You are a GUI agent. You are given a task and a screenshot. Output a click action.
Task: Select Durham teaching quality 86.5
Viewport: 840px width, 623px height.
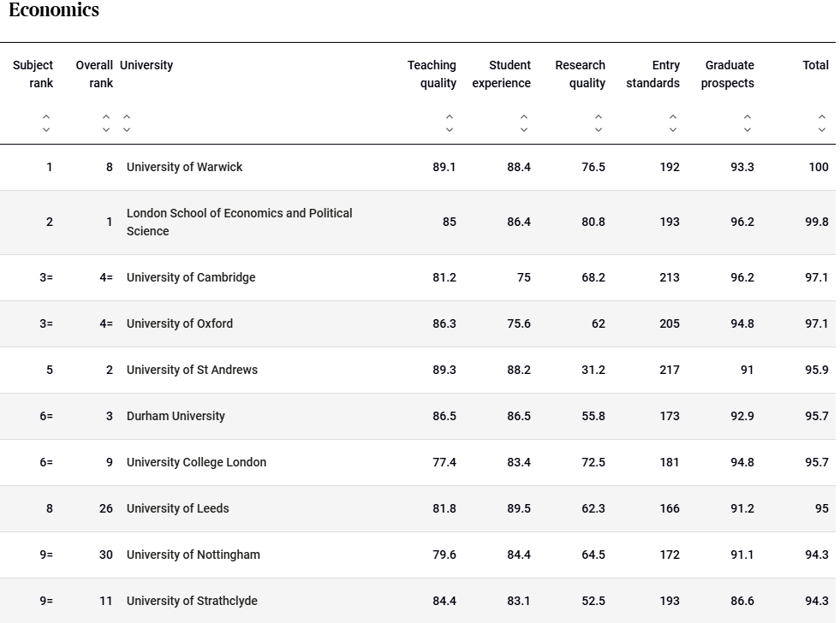[x=444, y=416]
